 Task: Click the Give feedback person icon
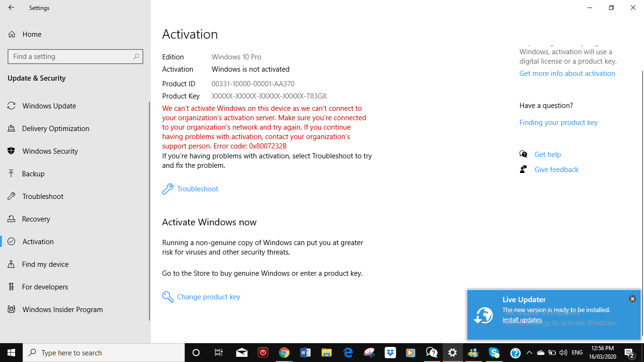click(523, 169)
